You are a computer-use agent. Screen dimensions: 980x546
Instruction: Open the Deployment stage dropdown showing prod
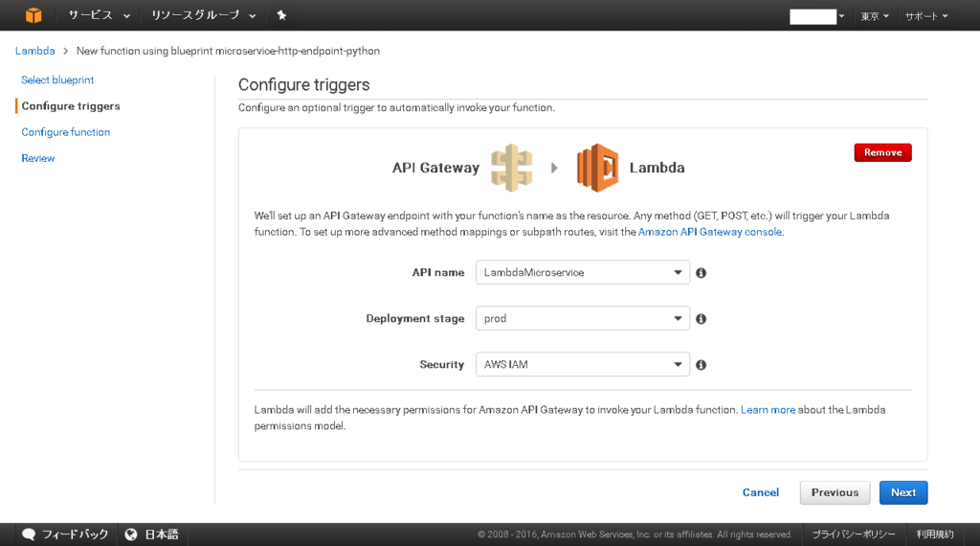pos(583,318)
